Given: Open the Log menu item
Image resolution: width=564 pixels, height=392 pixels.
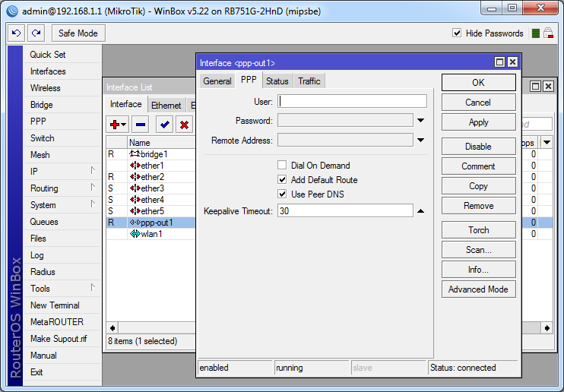Looking at the screenshot, I should coord(62,255).
